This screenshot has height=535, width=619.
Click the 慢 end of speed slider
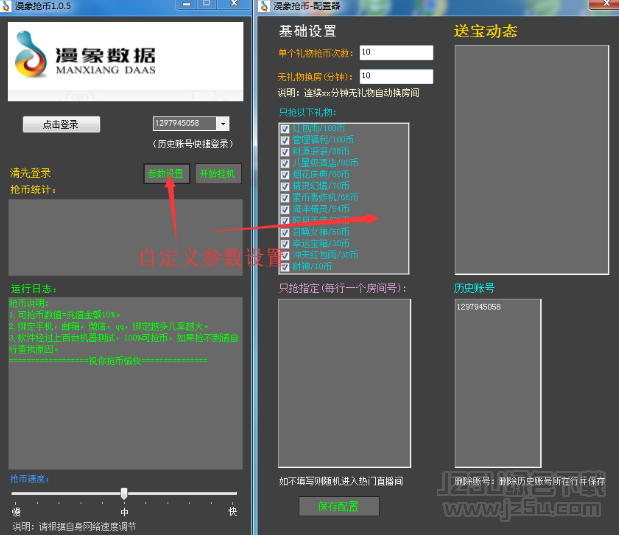16,512
